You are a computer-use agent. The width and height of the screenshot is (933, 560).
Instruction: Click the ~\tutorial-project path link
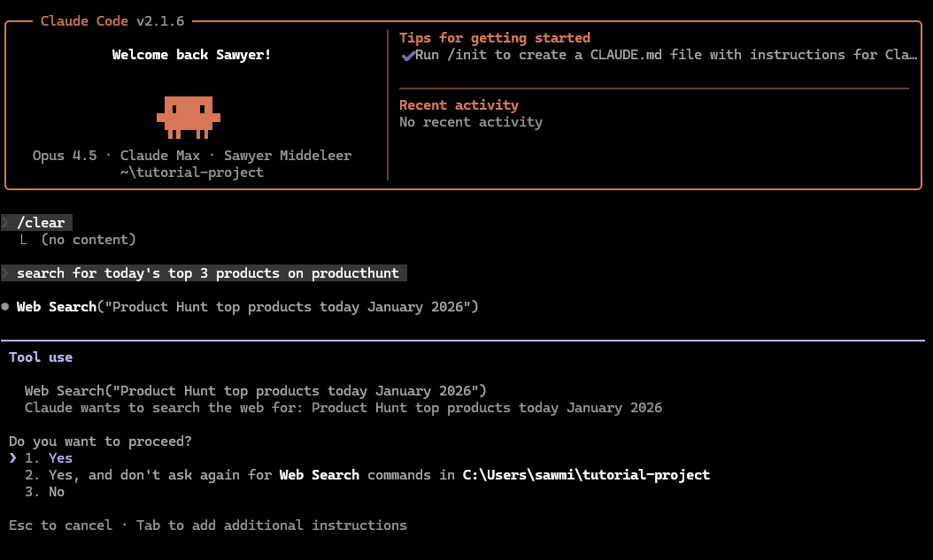tap(192, 172)
